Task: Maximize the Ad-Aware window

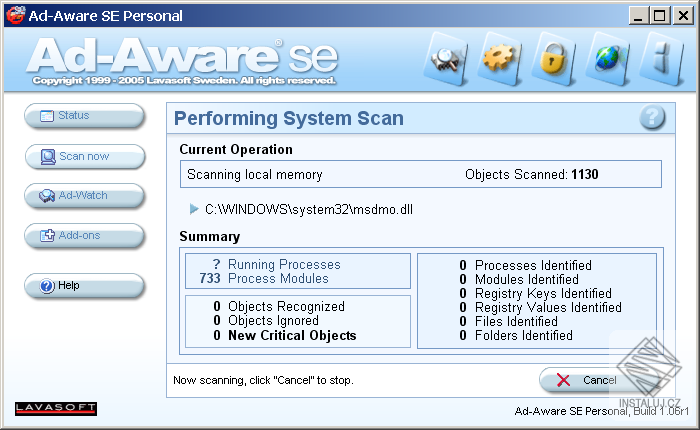Action: pyautogui.click(x=660, y=16)
